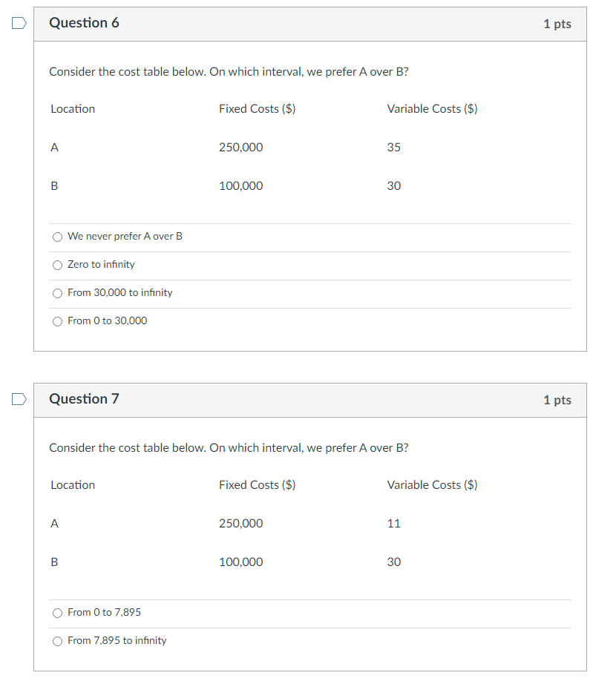Choose "From 7,895 to infinity" answer

pyautogui.click(x=57, y=640)
